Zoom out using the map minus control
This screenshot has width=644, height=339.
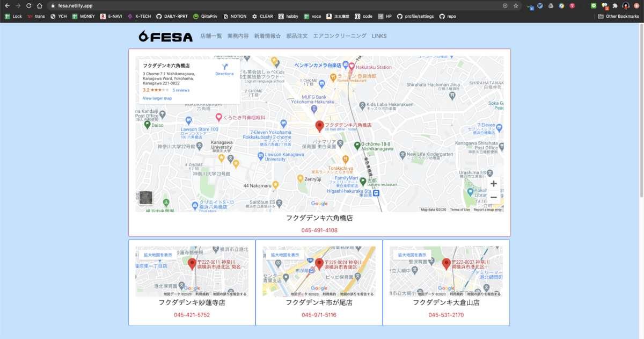click(x=493, y=197)
